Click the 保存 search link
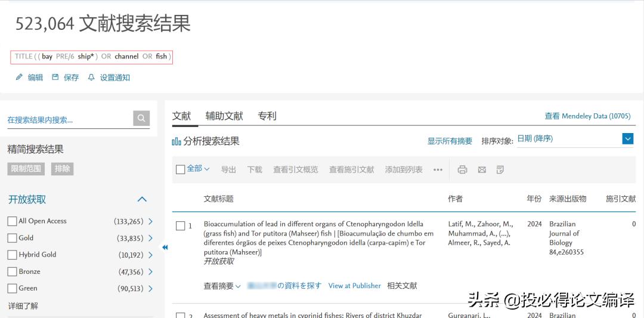The height and width of the screenshot is (318, 644). (71, 77)
